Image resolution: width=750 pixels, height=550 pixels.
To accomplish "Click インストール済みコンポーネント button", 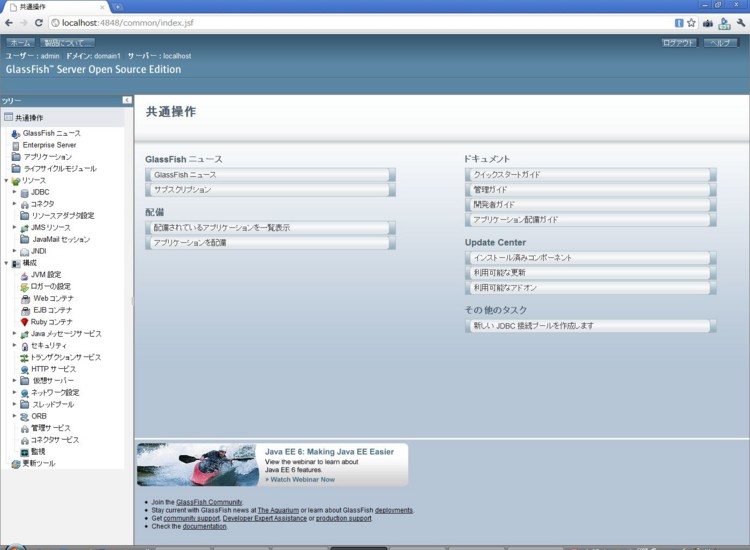I will (590, 258).
